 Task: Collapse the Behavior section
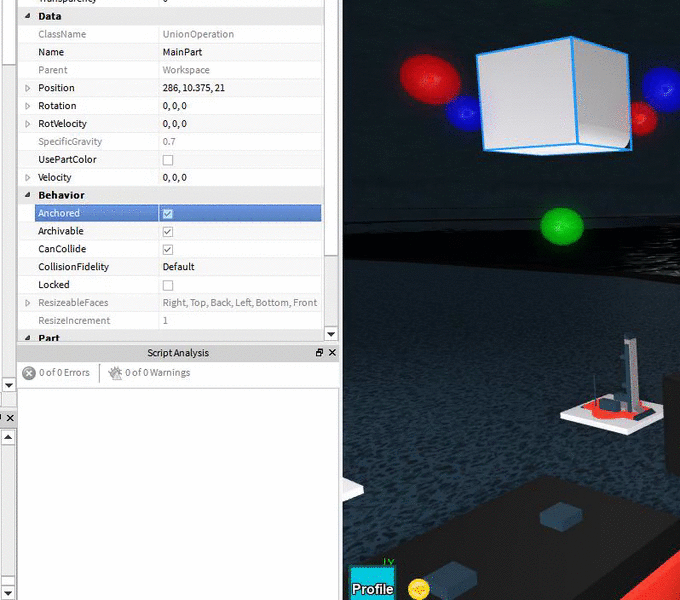click(28, 195)
